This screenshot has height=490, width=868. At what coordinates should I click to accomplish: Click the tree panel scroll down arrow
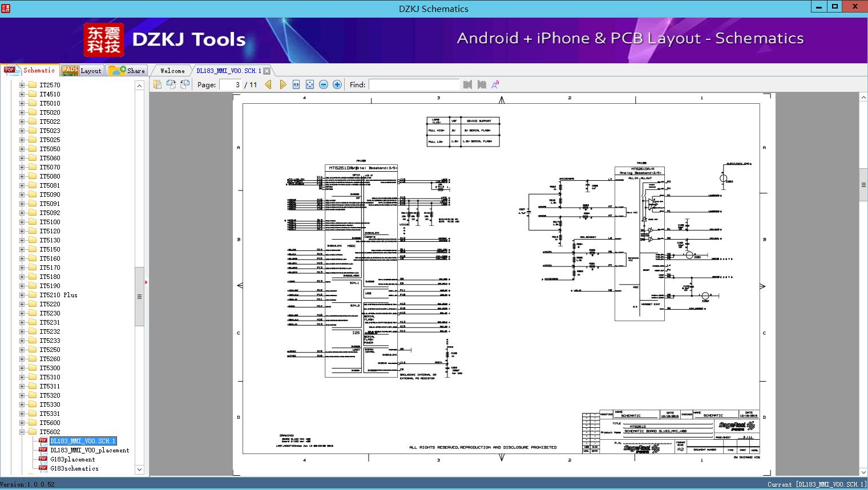tap(139, 469)
